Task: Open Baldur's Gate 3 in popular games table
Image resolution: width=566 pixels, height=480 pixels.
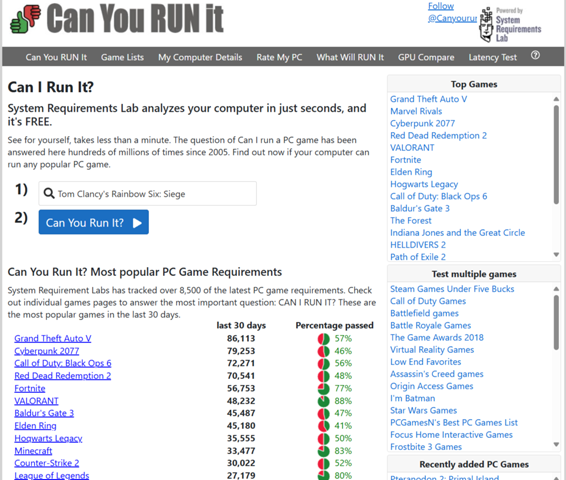Action: [x=44, y=413]
